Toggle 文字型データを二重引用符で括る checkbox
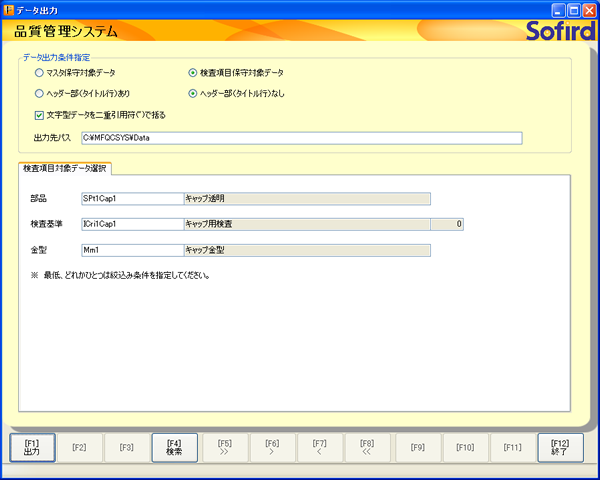Viewport: 600px width, 480px height. pyautogui.click(x=39, y=114)
